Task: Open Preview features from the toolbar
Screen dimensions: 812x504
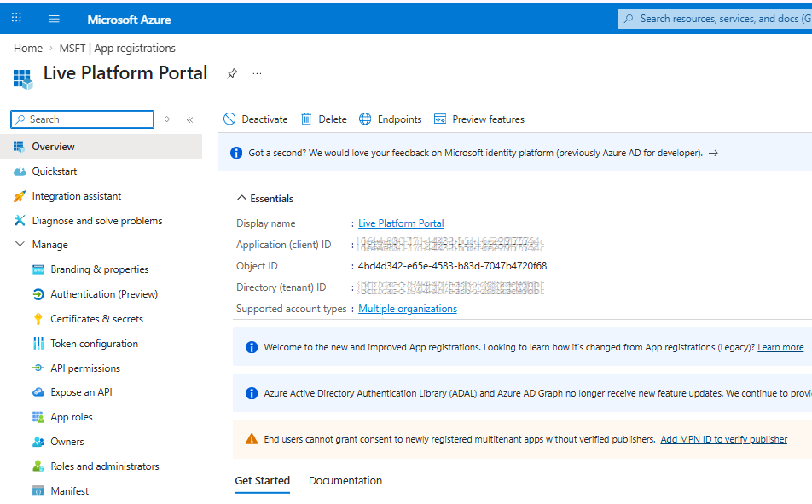Action: (x=478, y=119)
